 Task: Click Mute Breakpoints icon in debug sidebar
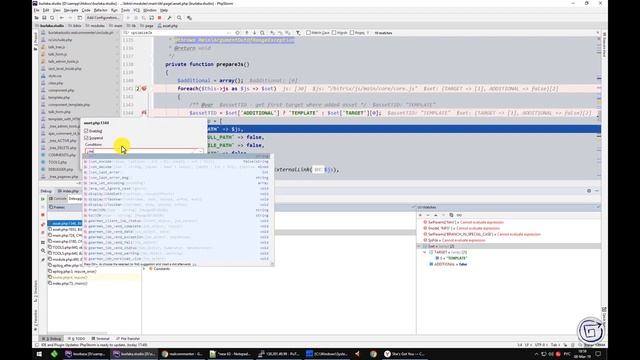[x=42, y=232]
